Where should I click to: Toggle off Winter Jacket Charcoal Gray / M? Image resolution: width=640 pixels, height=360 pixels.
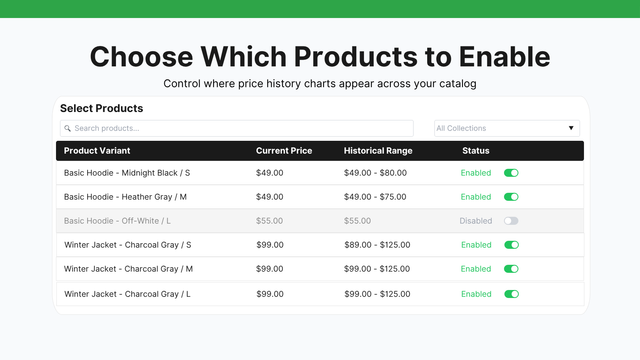click(511, 269)
